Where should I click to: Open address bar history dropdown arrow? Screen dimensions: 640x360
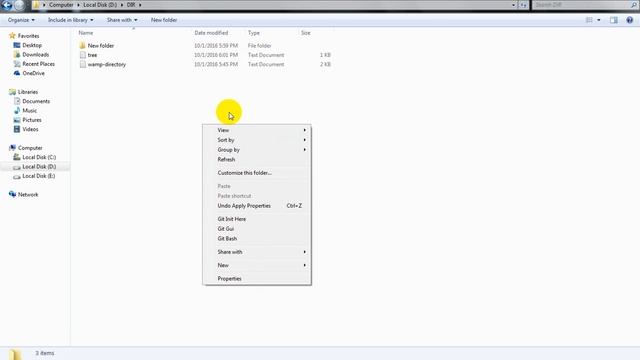pos(513,5)
